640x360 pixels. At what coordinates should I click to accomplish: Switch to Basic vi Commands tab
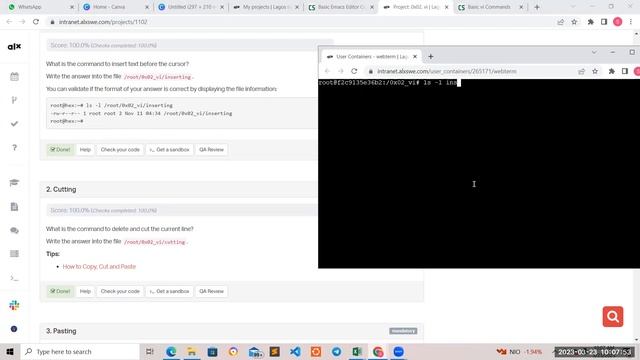[x=490, y=7]
